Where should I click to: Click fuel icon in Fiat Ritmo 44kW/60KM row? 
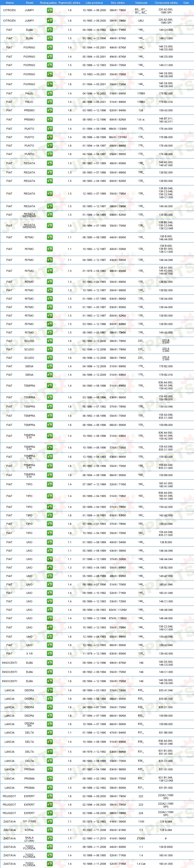(x=50, y=237)
